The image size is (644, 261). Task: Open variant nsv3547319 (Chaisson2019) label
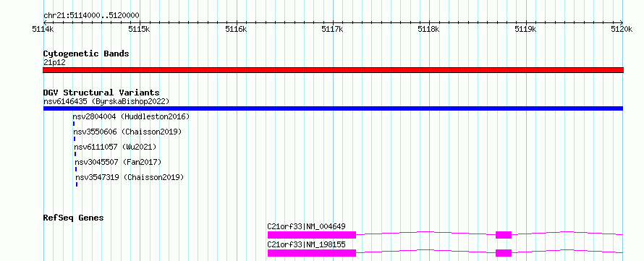point(130,178)
